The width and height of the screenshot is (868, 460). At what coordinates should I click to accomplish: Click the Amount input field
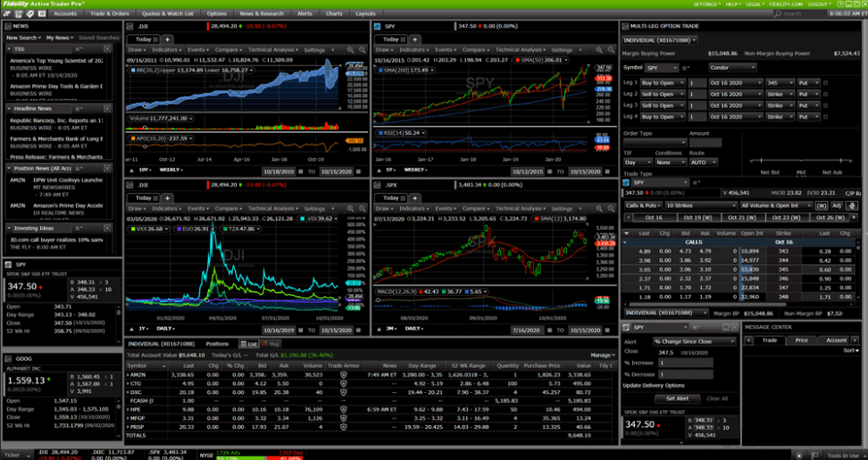(705, 143)
